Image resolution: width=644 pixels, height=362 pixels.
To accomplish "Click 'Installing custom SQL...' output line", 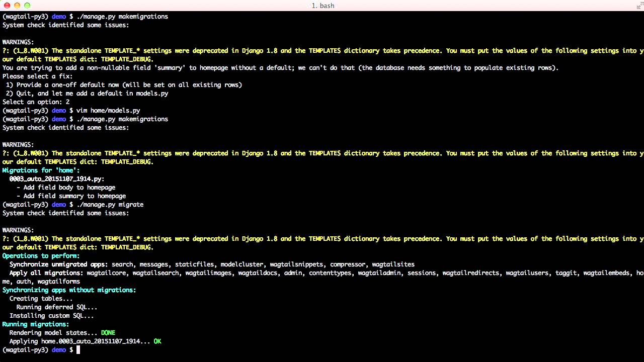I will (52, 316).
